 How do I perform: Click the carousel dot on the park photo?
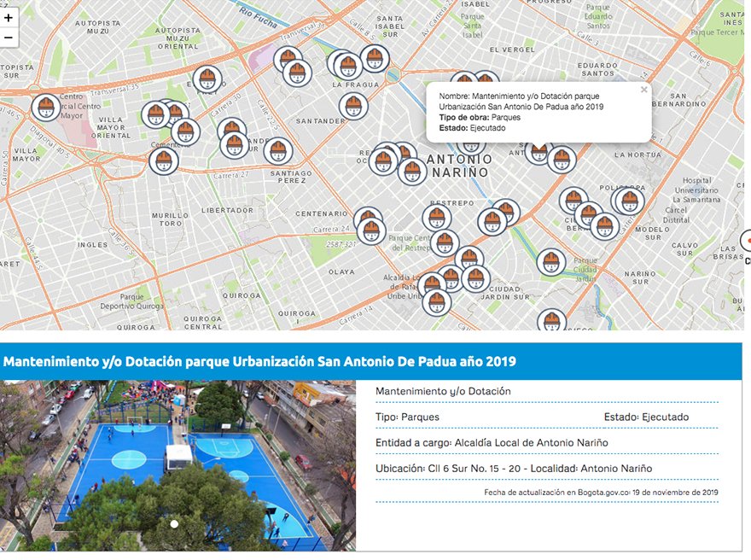[x=174, y=524]
